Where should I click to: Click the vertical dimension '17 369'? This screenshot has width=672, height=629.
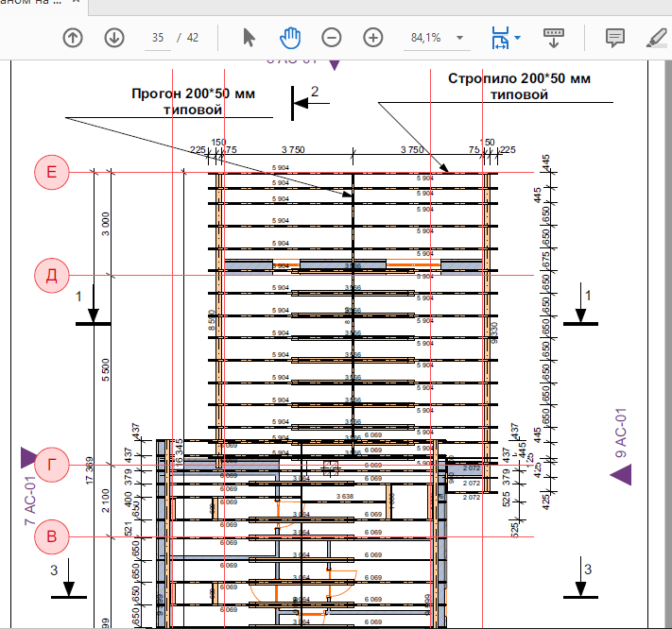tap(89, 470)
